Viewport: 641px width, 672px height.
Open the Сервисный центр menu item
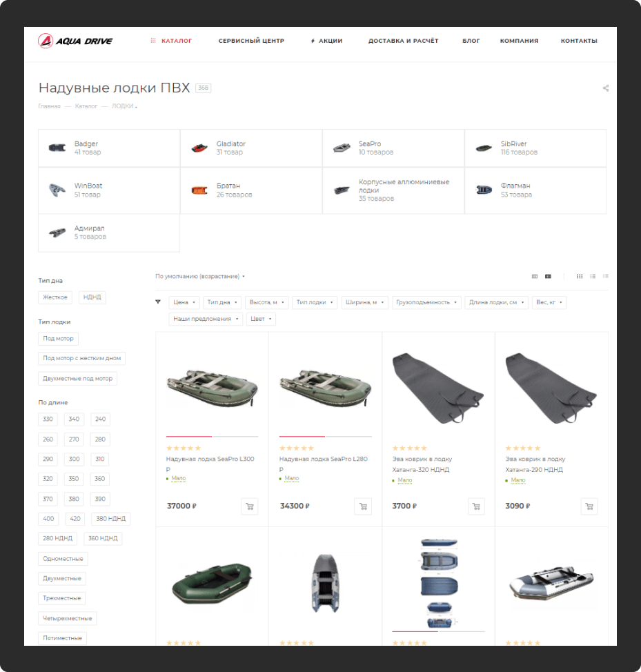pos(251,41)
